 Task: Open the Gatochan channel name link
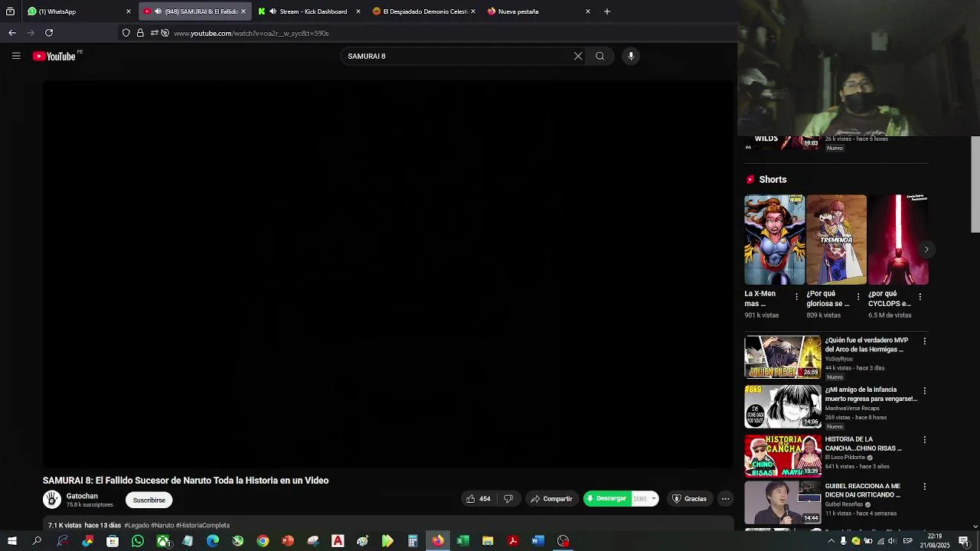coord(82,496)
